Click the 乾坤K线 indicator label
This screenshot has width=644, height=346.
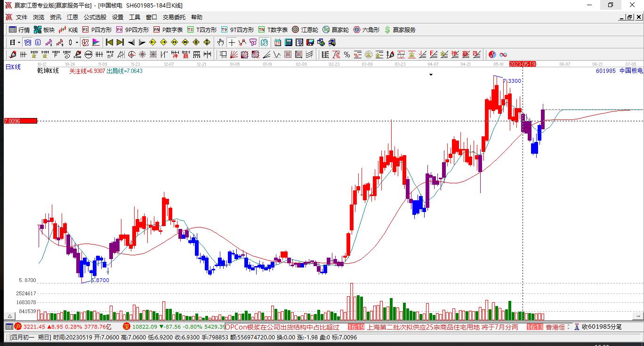point(48,71)
